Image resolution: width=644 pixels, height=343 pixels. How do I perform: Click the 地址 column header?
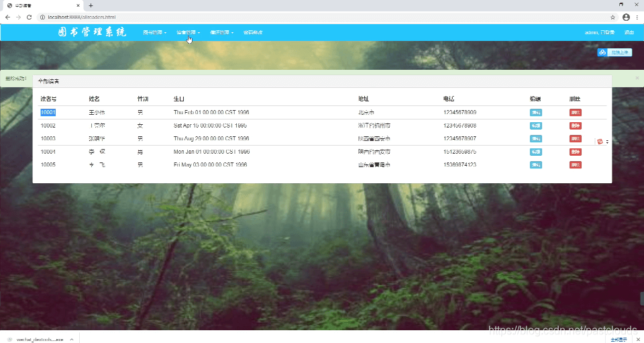(x=364, y=99)
